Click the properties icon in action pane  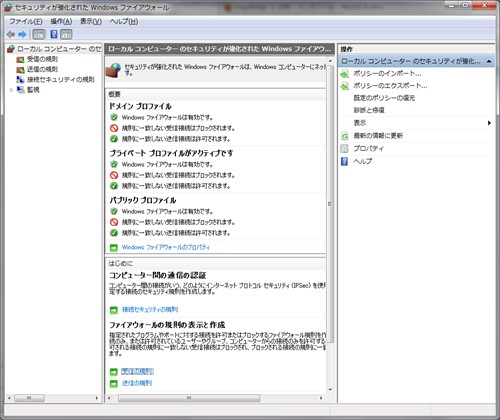click(x=345, y=148)
